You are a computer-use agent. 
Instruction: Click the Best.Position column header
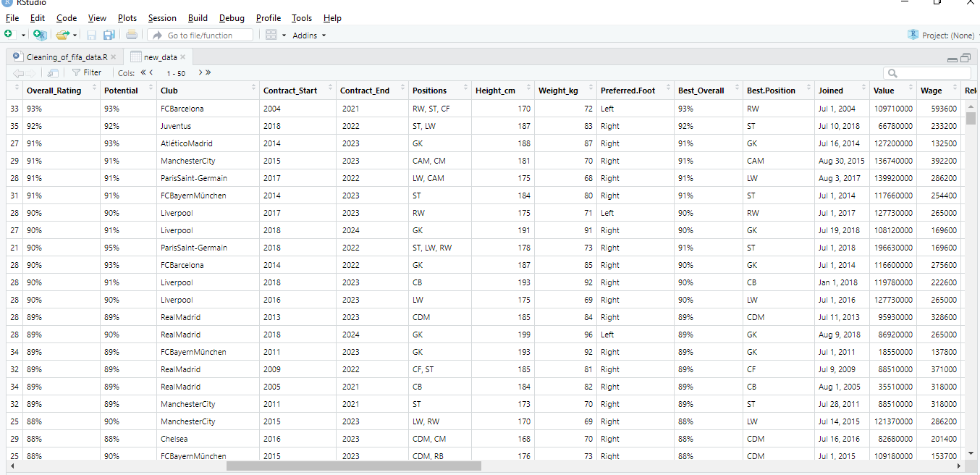click(778, 91)
